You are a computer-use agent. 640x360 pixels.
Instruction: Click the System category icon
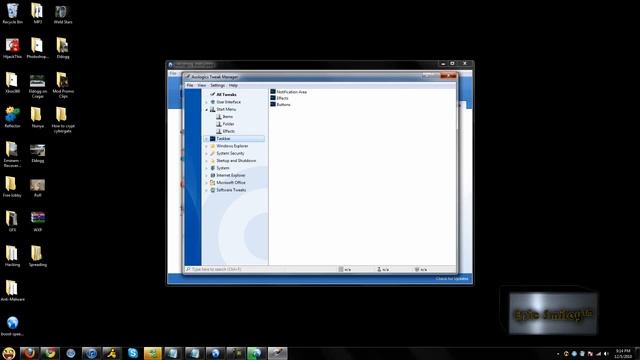(212, 168)
